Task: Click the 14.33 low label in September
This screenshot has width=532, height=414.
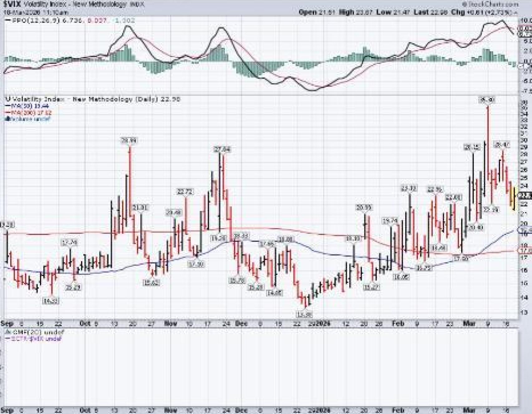Action: tap(51, 301)
